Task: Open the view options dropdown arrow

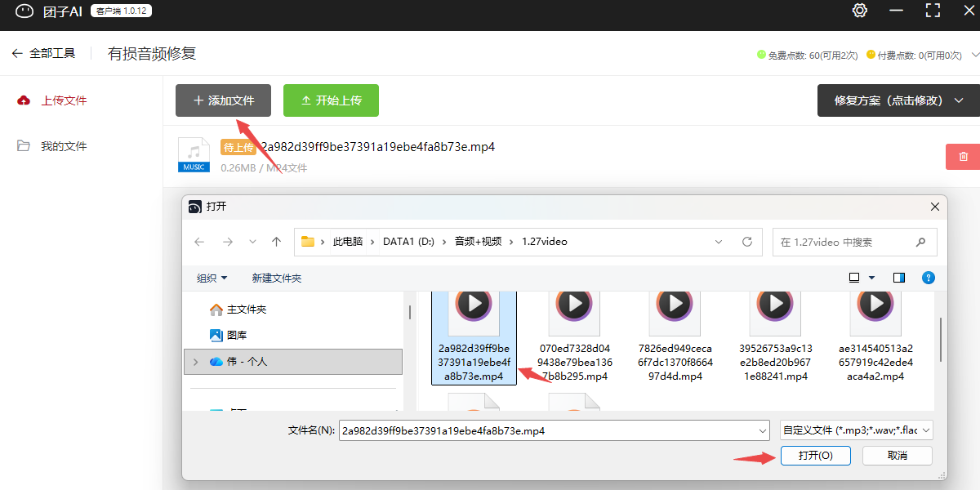Action: [872, 278]
